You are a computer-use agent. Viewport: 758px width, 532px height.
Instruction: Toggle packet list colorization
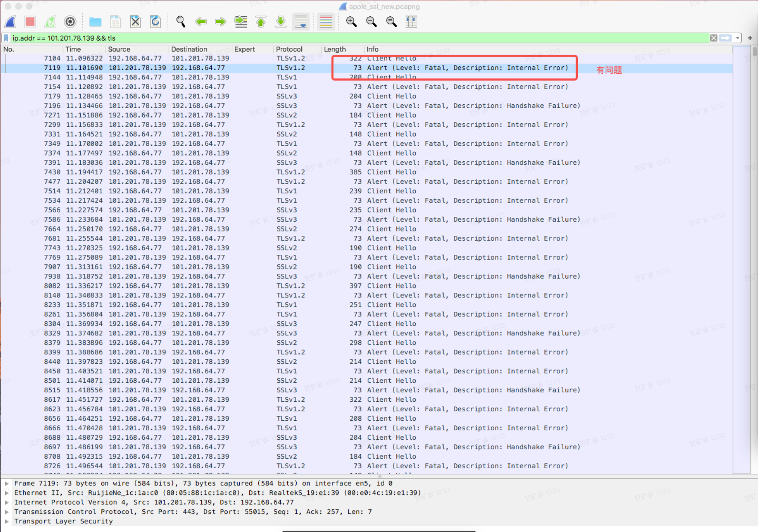(x=326, y=22)
